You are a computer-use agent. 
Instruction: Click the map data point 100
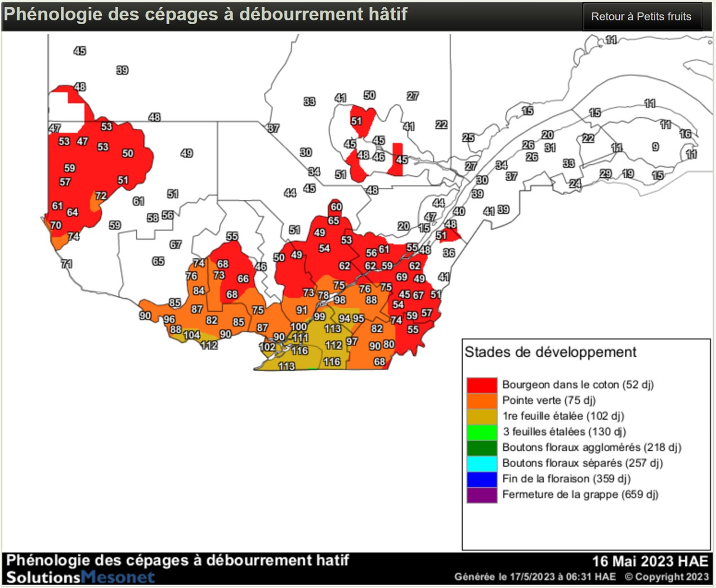[x=298, y=326]
